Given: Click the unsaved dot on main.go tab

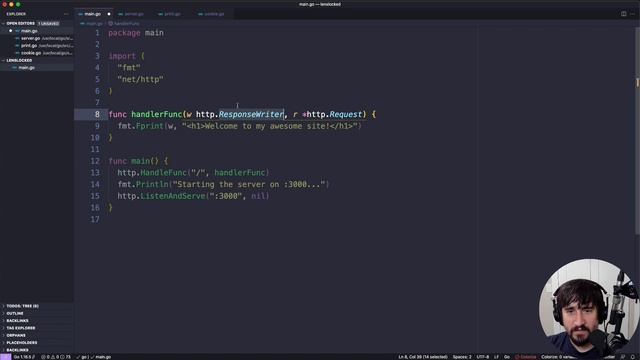Looking at the screenshot, I should point(109,14).
